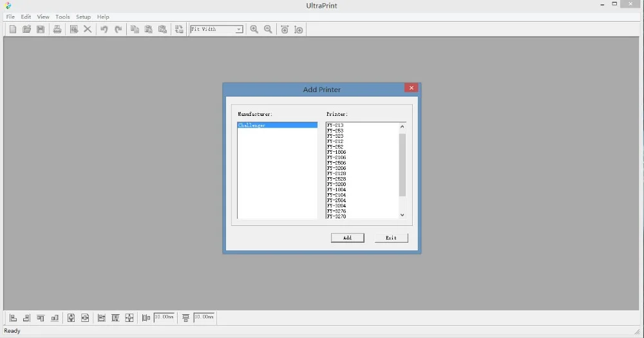Open the Tools menu
Viewport: 644px width, 338px height.
coord(62,17)
